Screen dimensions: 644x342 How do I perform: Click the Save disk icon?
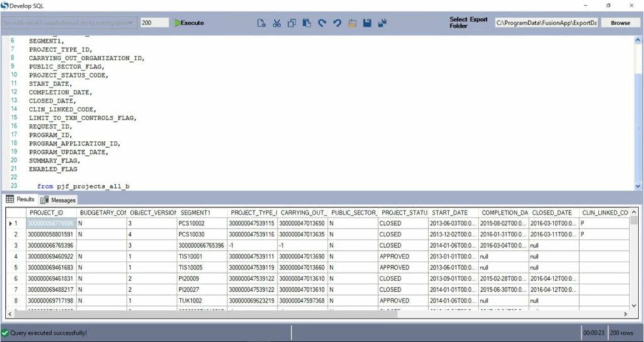367,23
